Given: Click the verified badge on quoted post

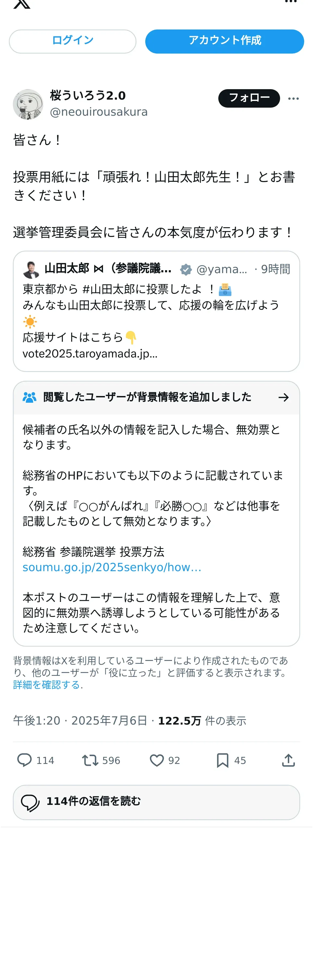Looking at the screenshot, I should pyautogui.click(x=186, y=269).
